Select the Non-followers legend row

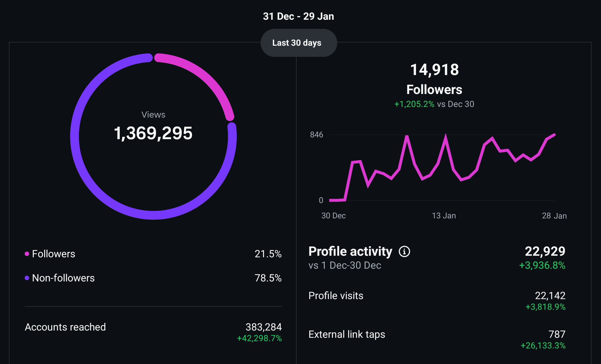pos(63,278)
